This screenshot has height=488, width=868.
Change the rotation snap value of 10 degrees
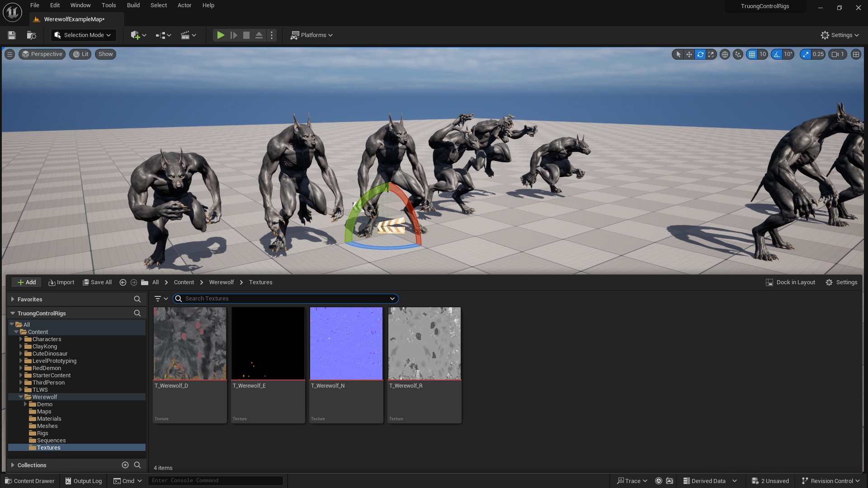pos(788,54)
